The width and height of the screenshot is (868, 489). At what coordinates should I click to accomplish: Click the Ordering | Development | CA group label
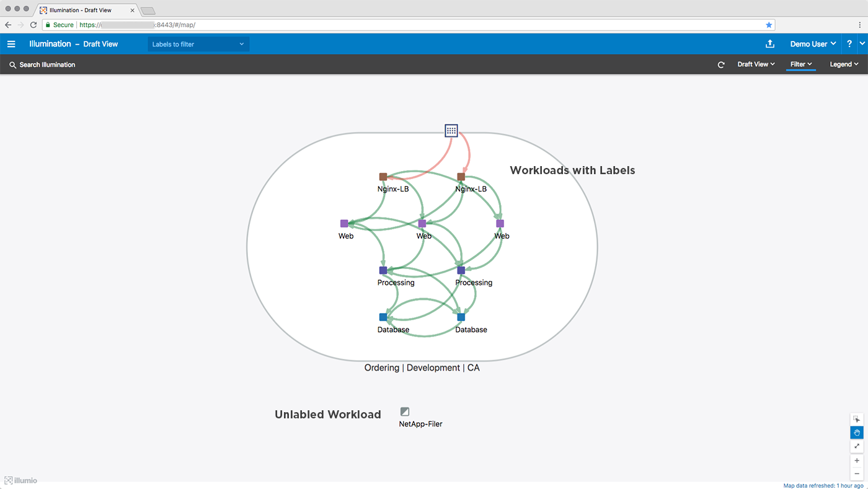point(422,368)
